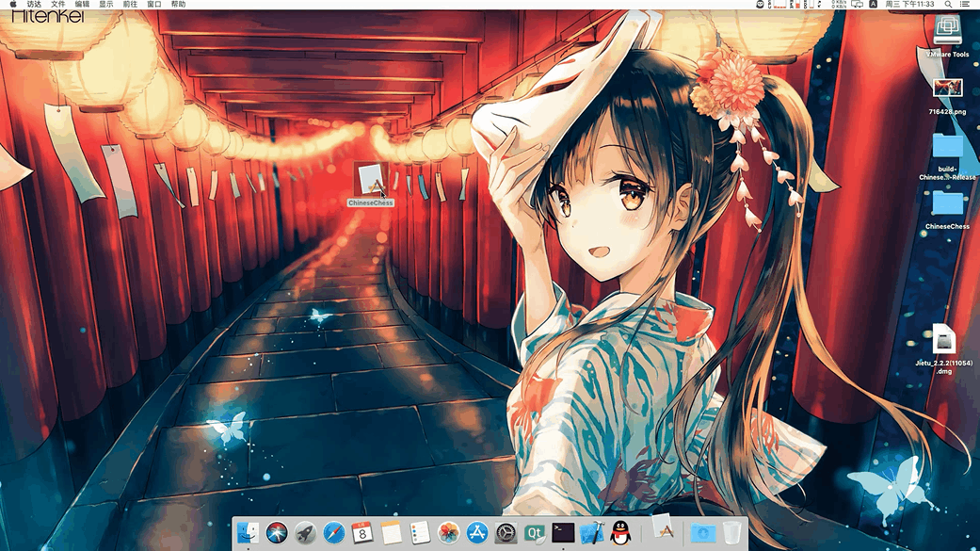Open Xcode hammer icon in dock
This screenshot has height=551, width=980.
592,533
